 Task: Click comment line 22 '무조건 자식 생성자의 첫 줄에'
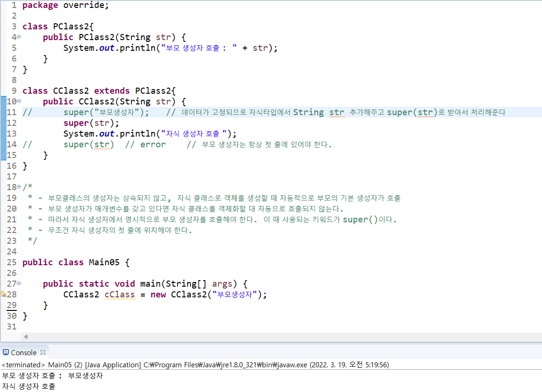pyautogui.click(x=110, y=230)
